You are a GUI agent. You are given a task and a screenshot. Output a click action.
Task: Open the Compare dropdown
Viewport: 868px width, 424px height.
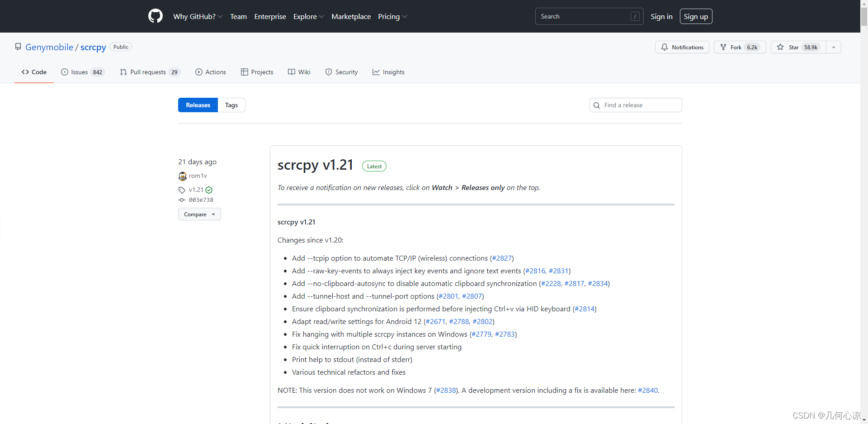(199, 214)
